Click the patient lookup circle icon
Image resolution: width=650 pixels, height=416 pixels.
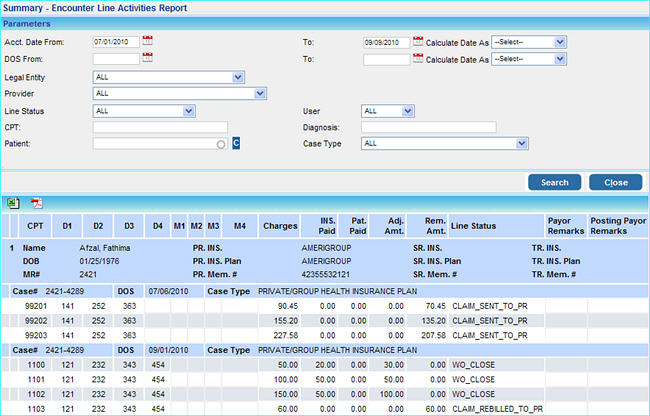coord(219,144)
